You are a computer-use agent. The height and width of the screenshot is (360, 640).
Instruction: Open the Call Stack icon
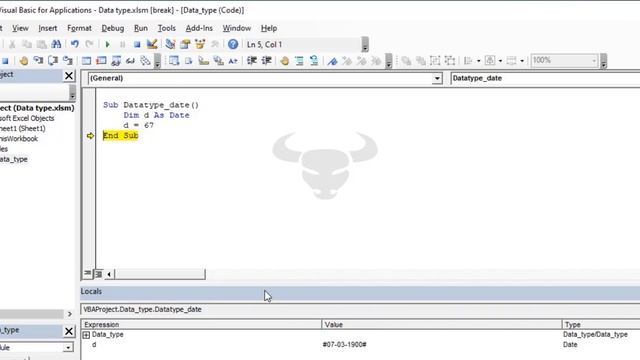click(x=145, y=61)
